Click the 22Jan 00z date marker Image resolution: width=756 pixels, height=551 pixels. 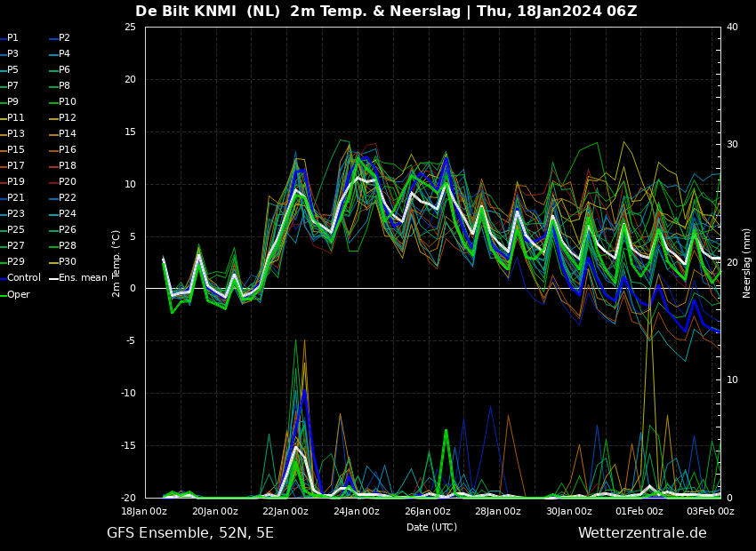point(286,512)
